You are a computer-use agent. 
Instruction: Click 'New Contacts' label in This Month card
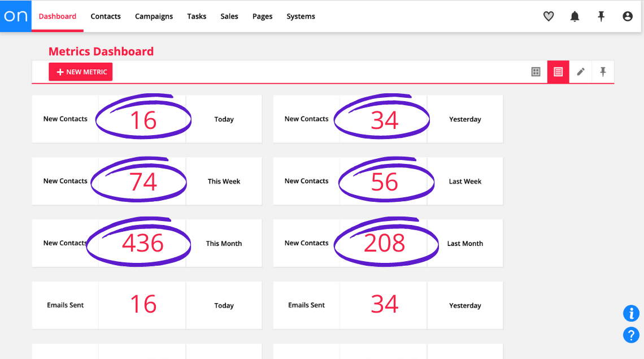[66, 243]
